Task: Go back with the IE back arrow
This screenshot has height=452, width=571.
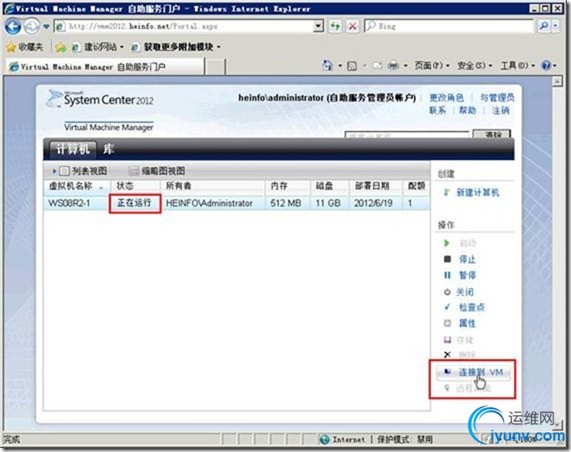Action: [x=13, y=27]
